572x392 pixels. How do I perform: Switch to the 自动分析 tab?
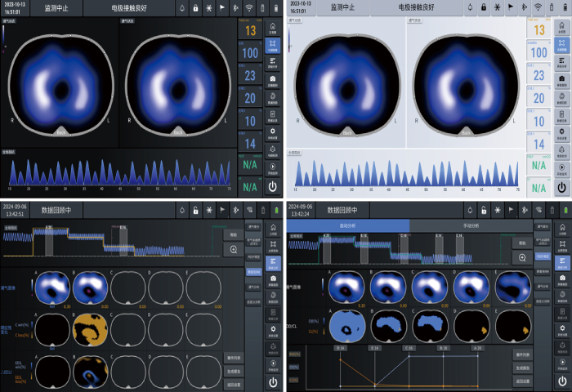click(349, 225)
